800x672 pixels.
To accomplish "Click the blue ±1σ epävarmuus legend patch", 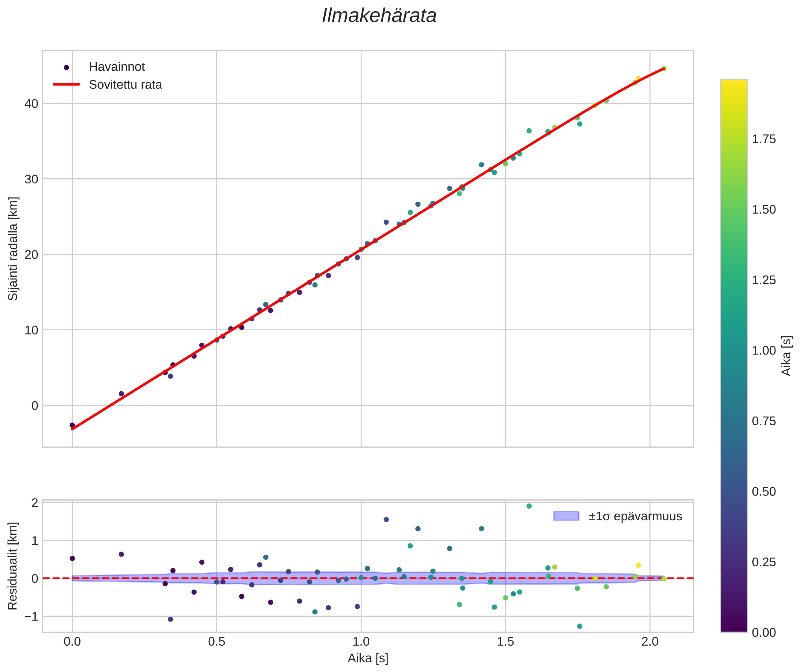I will [566, 516].
